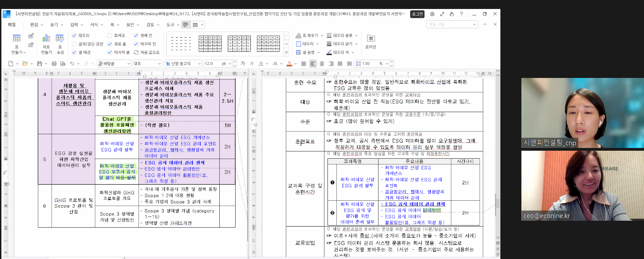Click the 표 만들기 table icon
This screenshot has width=644, height=259.
click(x=17, y=38)
